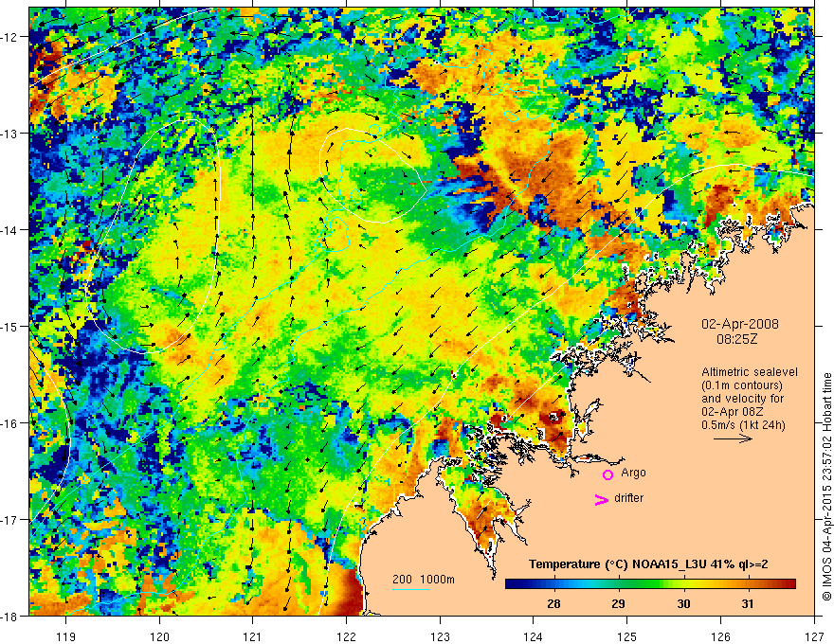The height and width of the screenshot is (644, 834).
Task: Click the '02-Apr 08Z' text line
Action: tap(734, 412)
